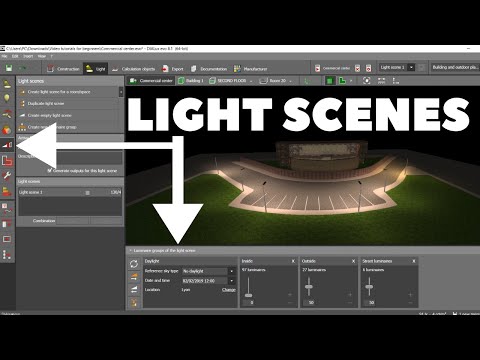Open the Commercial center view tab

[151, 81]
